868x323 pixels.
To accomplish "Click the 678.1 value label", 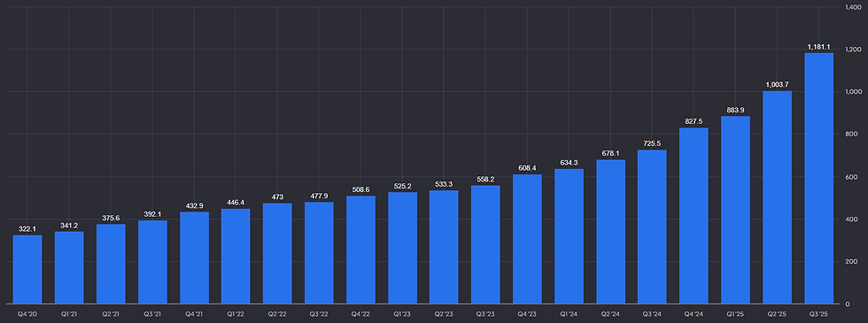I will pyautogui.click(x=610, y=154).
